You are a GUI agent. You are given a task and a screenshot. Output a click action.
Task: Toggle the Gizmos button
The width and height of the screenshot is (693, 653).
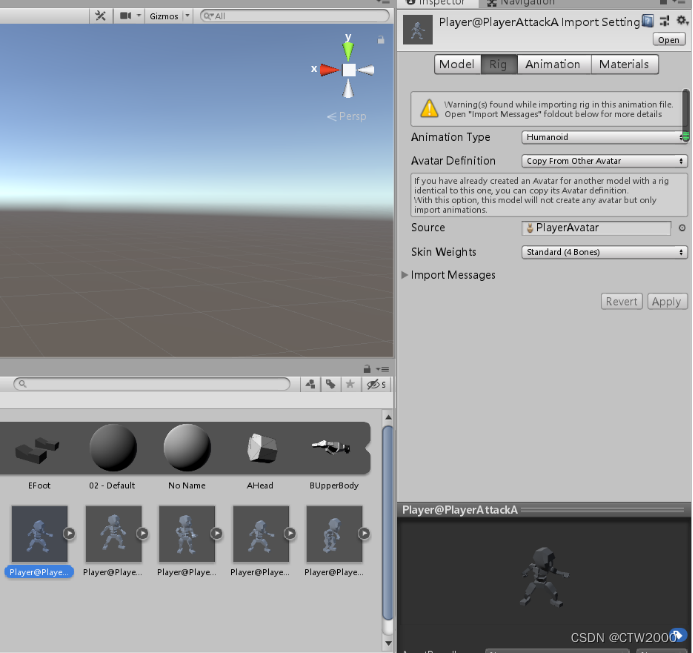coord(164,16)
